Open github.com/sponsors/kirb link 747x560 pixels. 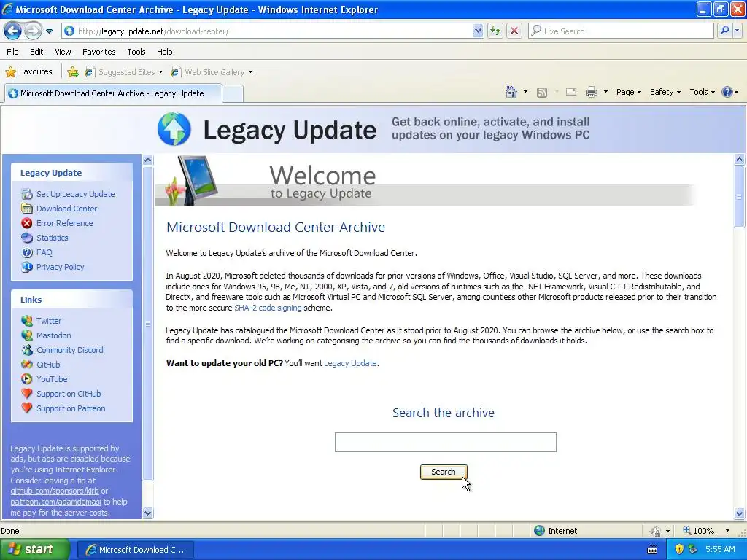coord(54,491)
